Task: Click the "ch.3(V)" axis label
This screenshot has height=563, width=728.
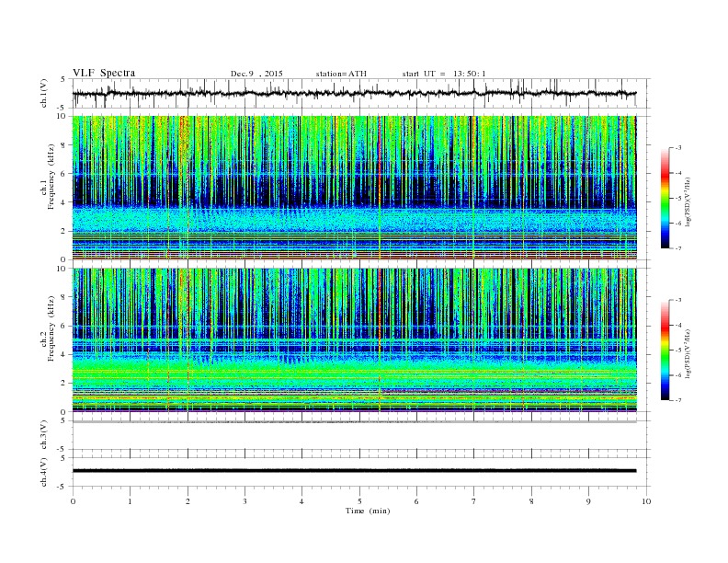Action: [44, 435]
